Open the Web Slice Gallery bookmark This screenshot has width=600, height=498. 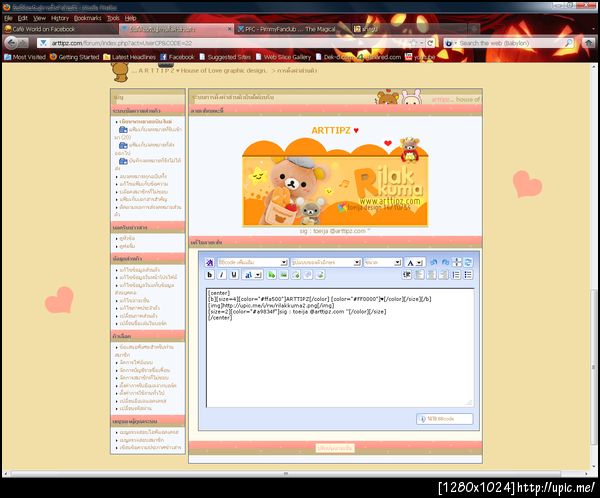[x=283, y=57]
